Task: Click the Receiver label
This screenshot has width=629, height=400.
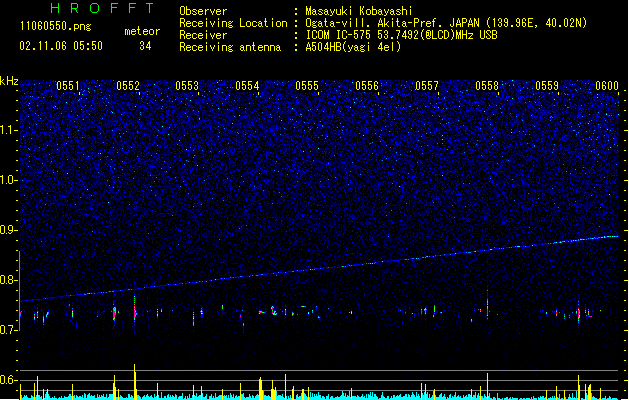Action: pyautogui.click(x=203, y=35)
